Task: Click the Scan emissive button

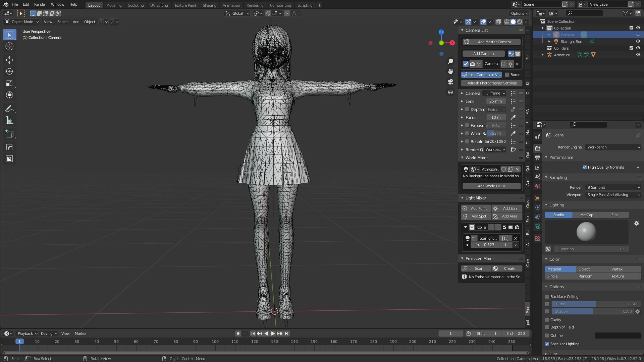Action: [x=476, y=268]
